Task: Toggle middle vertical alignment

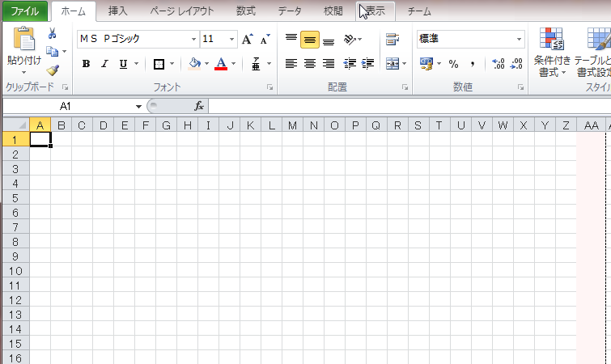Action: click(x=309, y=39)
